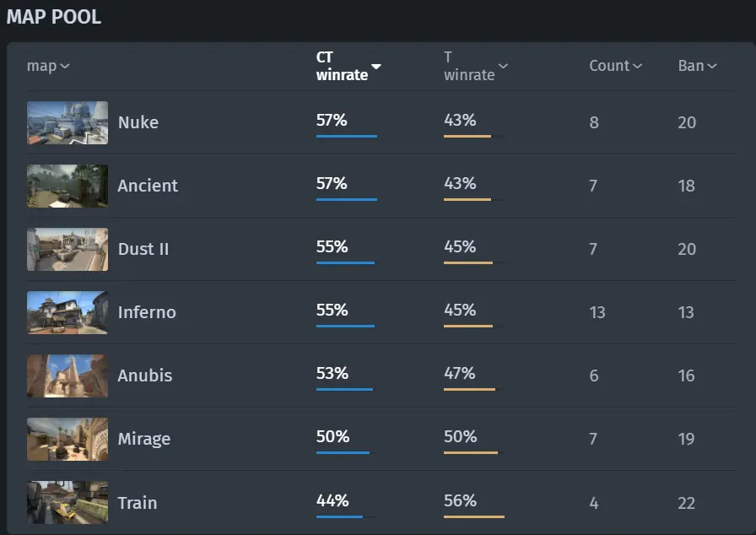Sort by T winrate column
756x535 pixels.
point(476,66)
